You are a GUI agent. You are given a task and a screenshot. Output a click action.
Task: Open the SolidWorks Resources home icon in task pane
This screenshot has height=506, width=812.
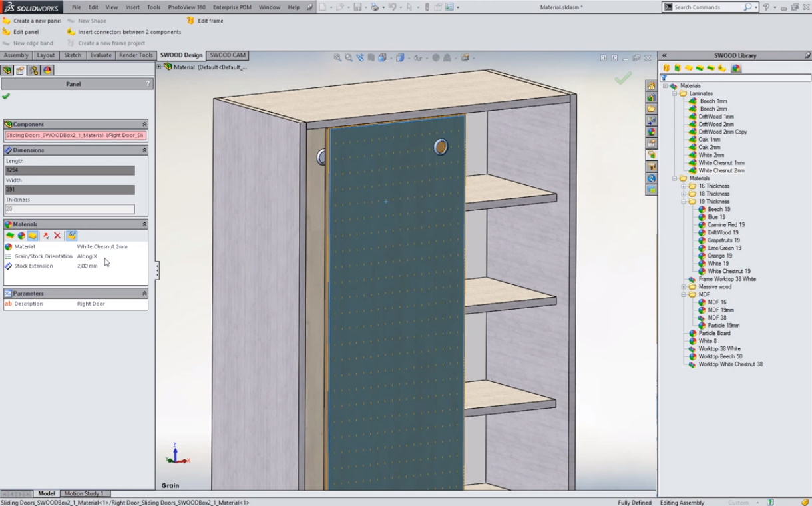click(x=651, y=86)
